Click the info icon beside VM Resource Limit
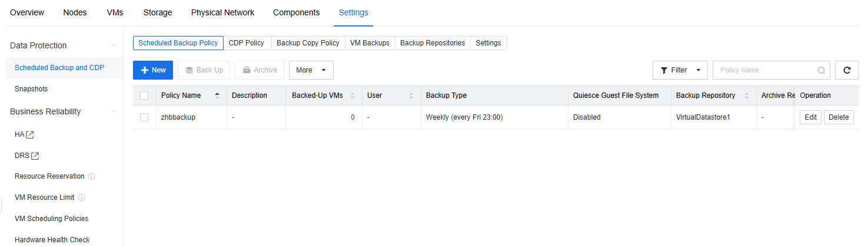The width and height of the screenshot is (868, 247). coord(81,197)
